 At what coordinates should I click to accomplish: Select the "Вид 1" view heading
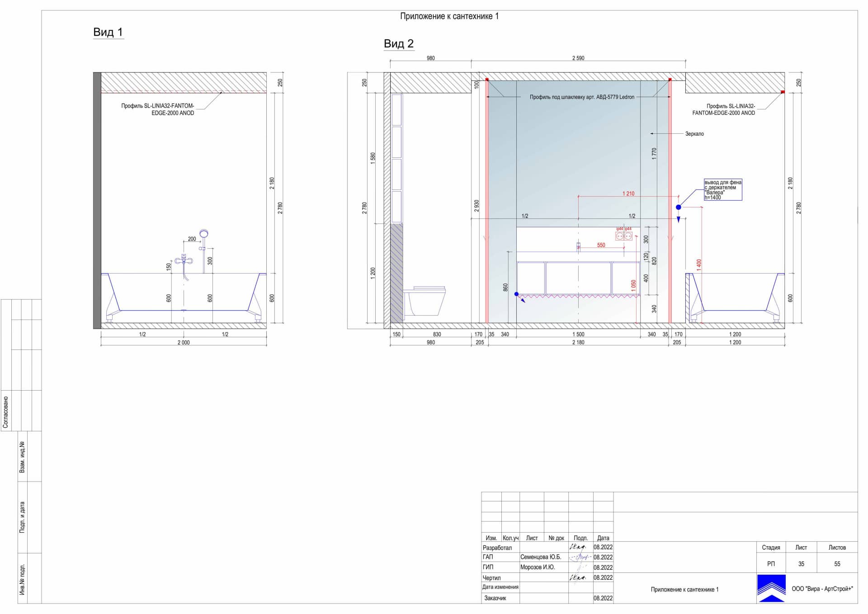[x=108, y=32]
